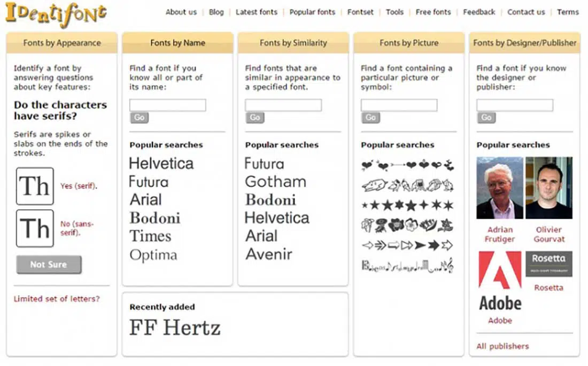
Task: Choose the stars symbol row
Action: [407, 205]
